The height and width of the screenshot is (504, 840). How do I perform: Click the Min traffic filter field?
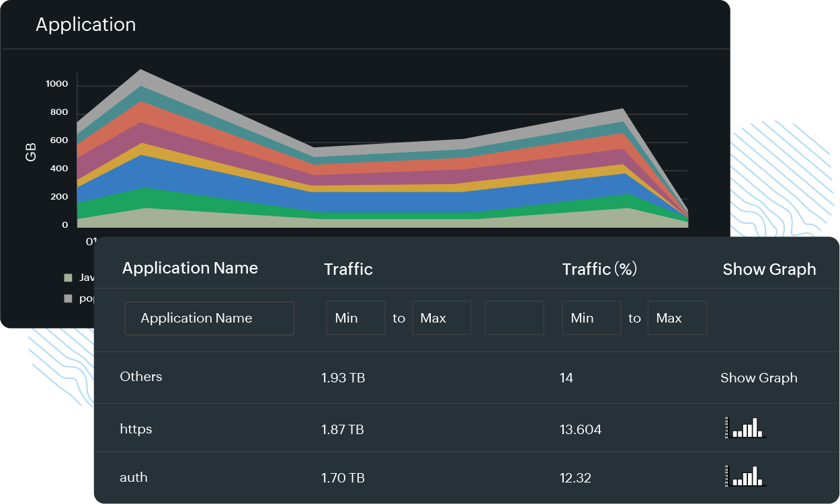click(x=355, y=318)
